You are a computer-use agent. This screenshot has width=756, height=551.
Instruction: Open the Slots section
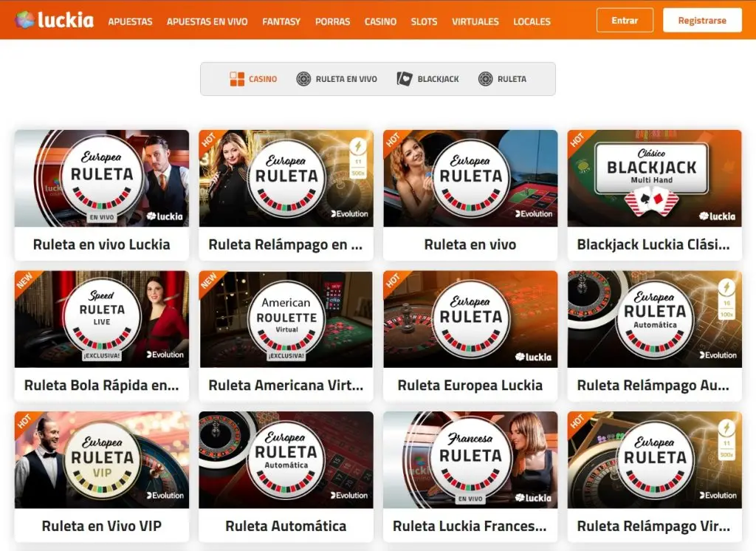[x=425, y=21]
